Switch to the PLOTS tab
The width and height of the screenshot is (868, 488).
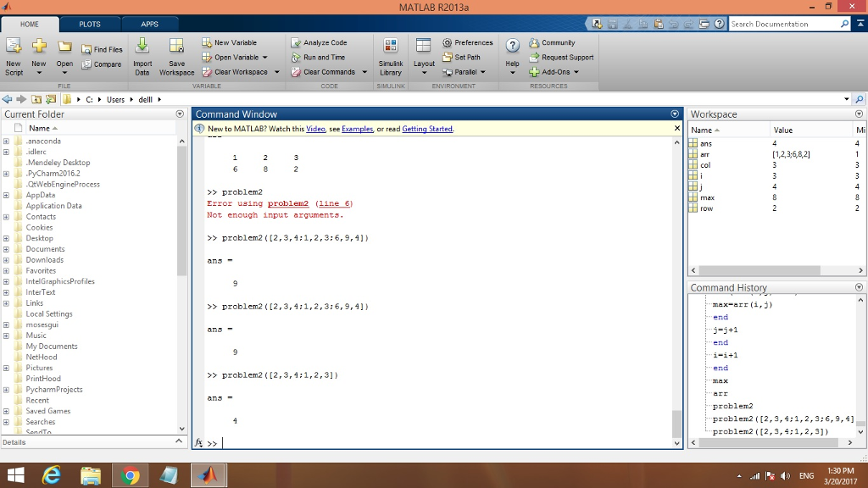[x=90, y=25]
